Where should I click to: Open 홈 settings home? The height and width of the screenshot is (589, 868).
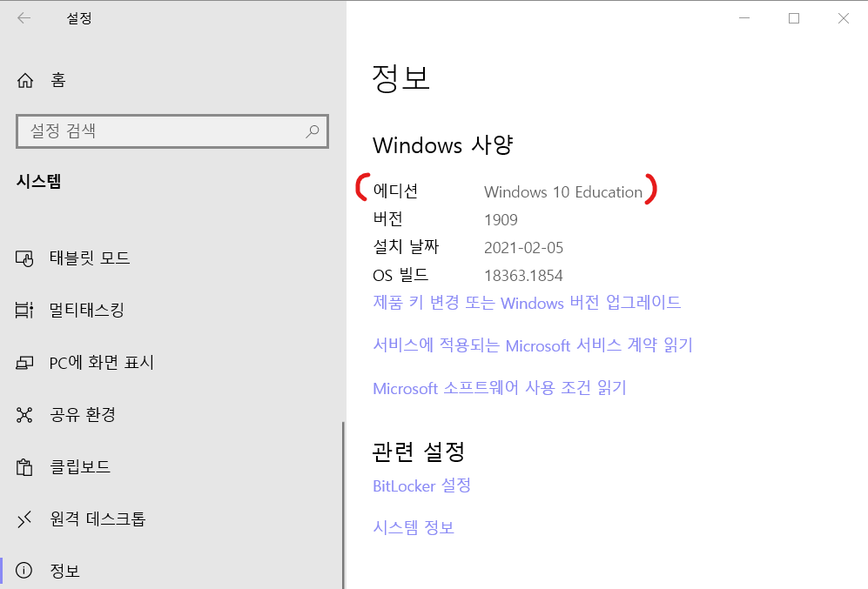click(x=58, y=81)
